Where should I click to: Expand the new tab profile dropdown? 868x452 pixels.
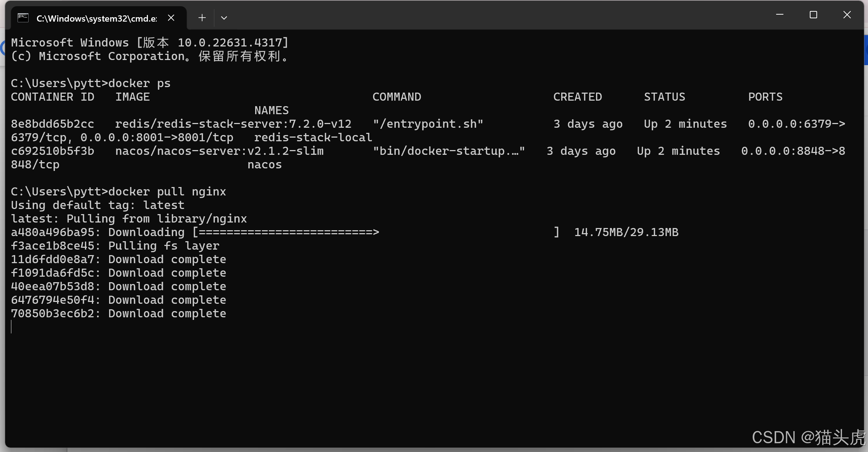coord(224,18)
